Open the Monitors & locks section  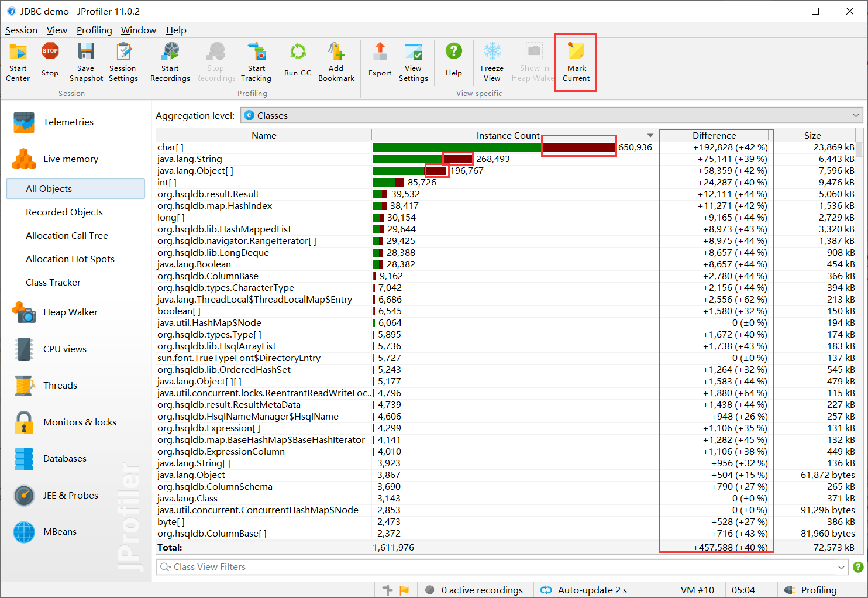pos(80,422)
